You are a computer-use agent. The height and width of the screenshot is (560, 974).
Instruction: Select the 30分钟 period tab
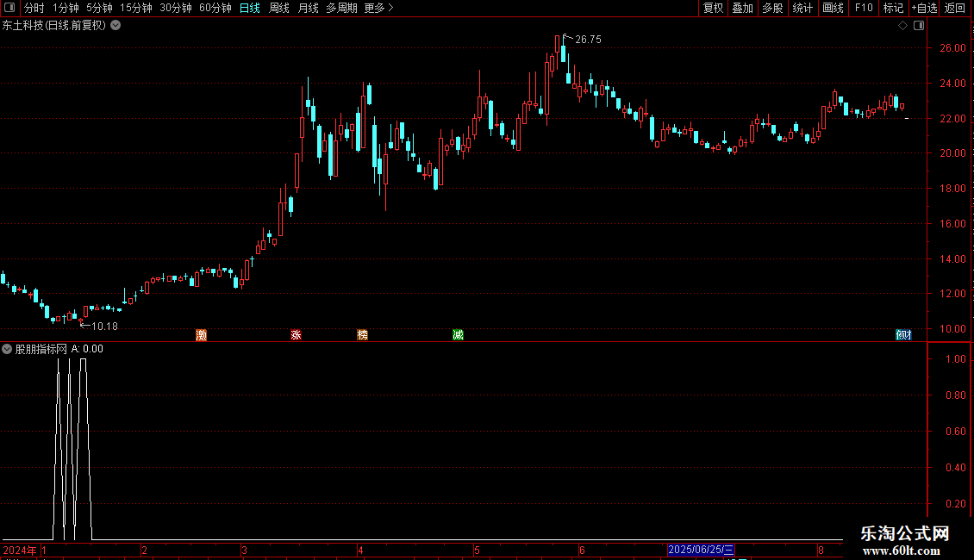pos(176,8)
